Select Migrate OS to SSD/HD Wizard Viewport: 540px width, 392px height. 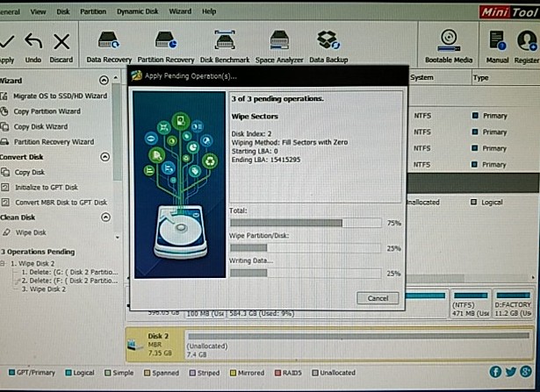[x=60, y=96]
